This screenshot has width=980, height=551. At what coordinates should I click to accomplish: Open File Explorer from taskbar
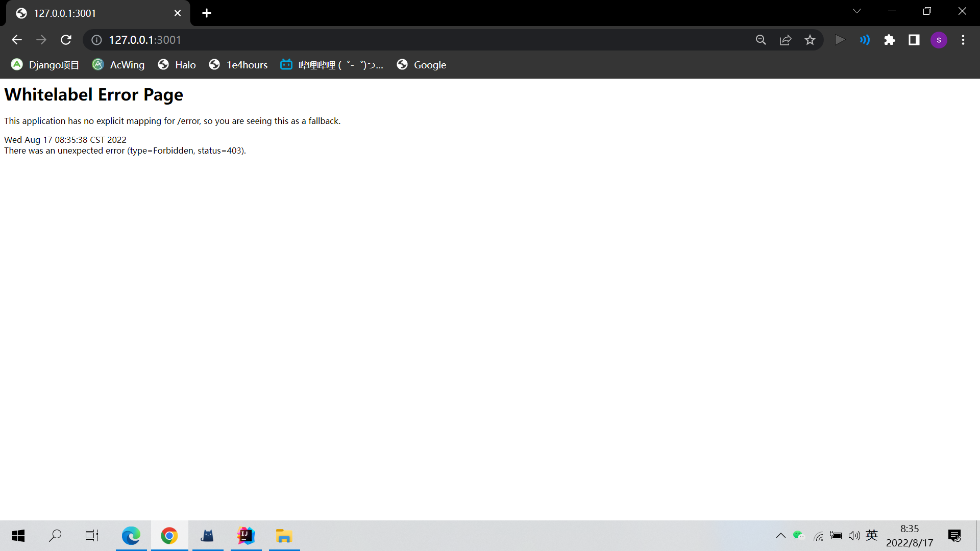[x=284, y=536]
